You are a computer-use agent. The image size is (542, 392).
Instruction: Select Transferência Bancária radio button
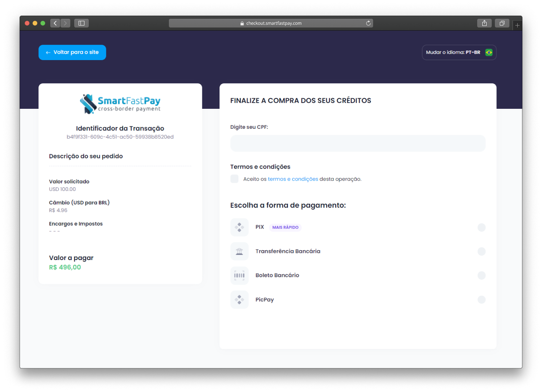[482, 251]
